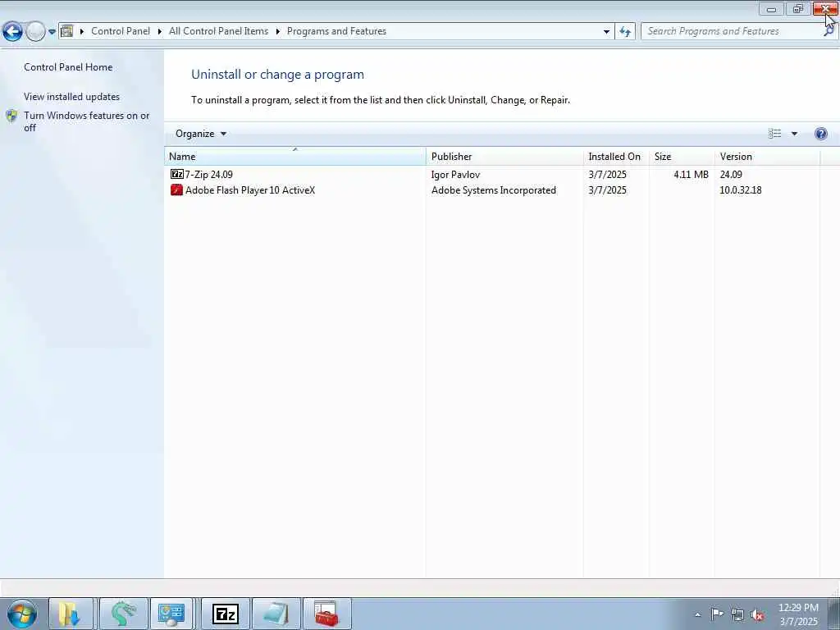The width and height of the screenshot is (840, 630).
Task: Restore down the Programs and Features window
Action: click(x=798, y=8)
